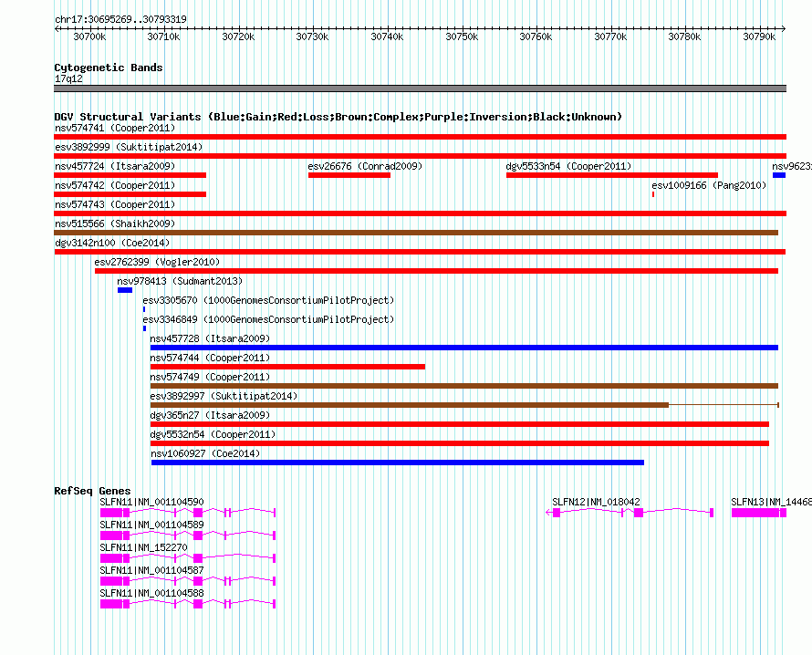Screen dimensions: 812x655
Task: Click the SLFN11|NM_001104590 transcript label
Action: (x=151, y=502)
